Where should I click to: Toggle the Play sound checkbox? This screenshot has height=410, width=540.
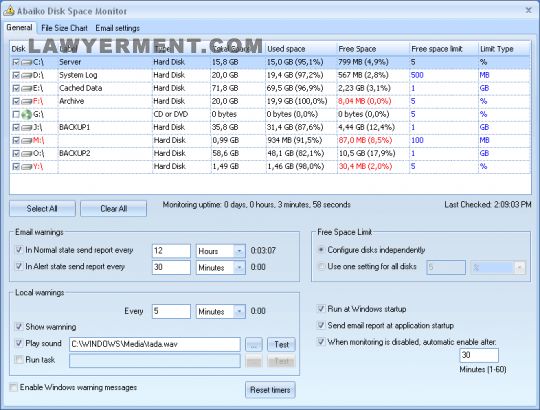pyautogui.click(x=19, y=343)
